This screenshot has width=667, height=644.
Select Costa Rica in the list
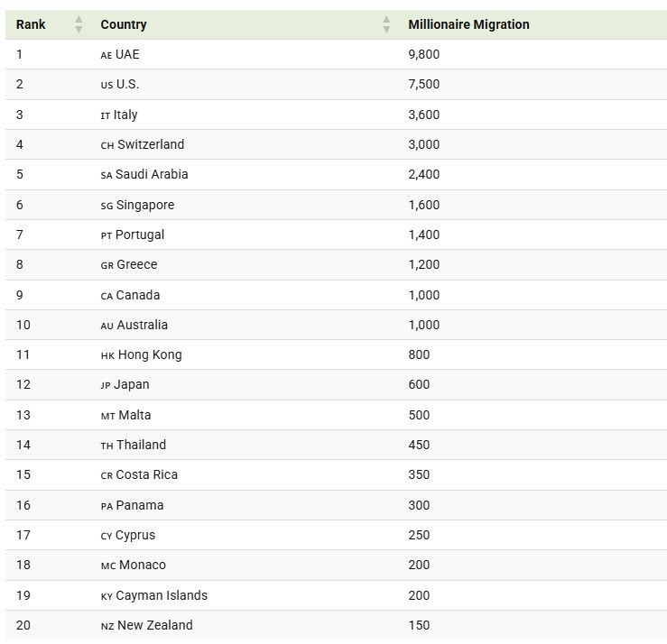coord(146,474)
